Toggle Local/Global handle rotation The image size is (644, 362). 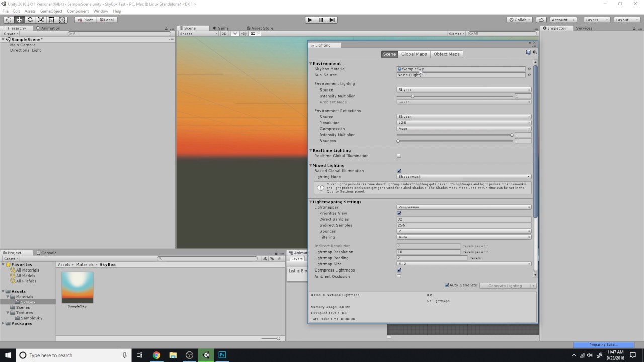pos(107,20)
